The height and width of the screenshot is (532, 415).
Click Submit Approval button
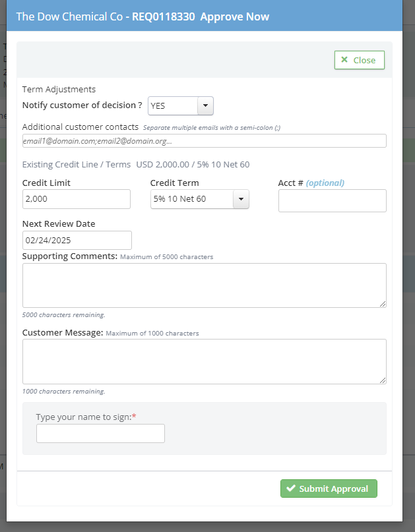click(329, 488)
